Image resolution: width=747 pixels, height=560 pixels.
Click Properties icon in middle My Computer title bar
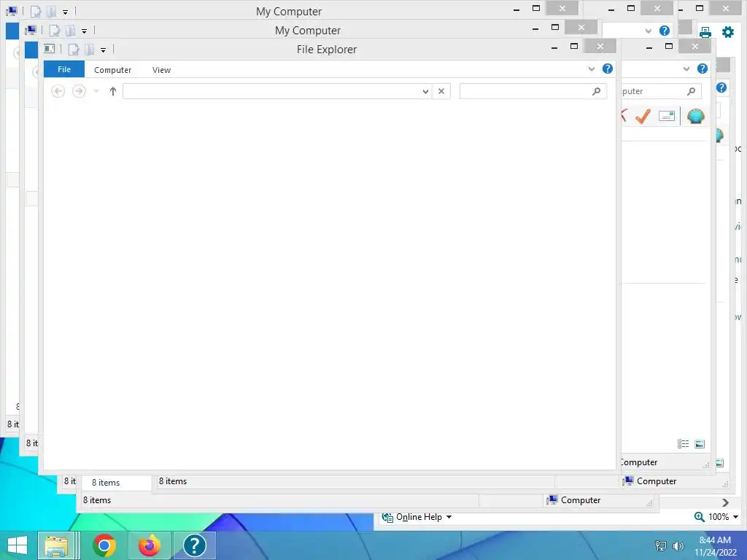55,31
